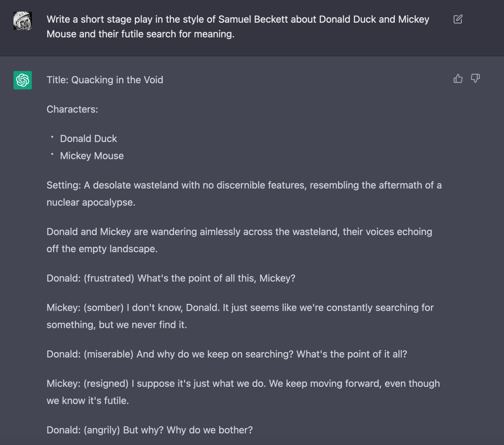Click the words "nuclear apocalypse" in Setting

click(x=90, y=202)
